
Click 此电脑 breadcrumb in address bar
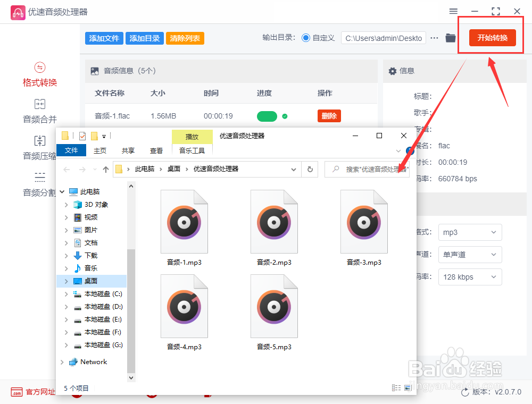click(x=145, y=169)
